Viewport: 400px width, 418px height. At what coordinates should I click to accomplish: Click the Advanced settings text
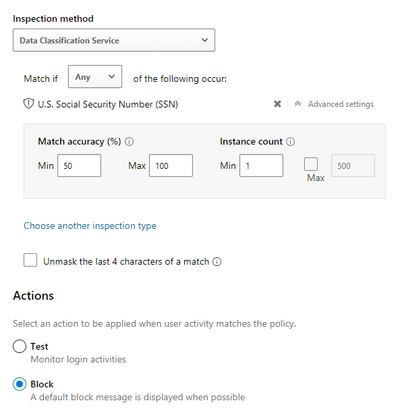[341, 104]
